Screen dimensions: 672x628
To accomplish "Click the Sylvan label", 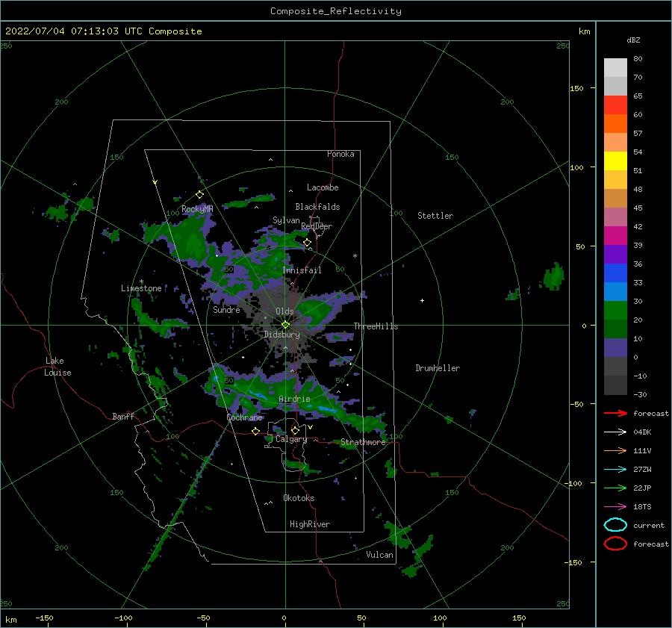I will [286, 220].
